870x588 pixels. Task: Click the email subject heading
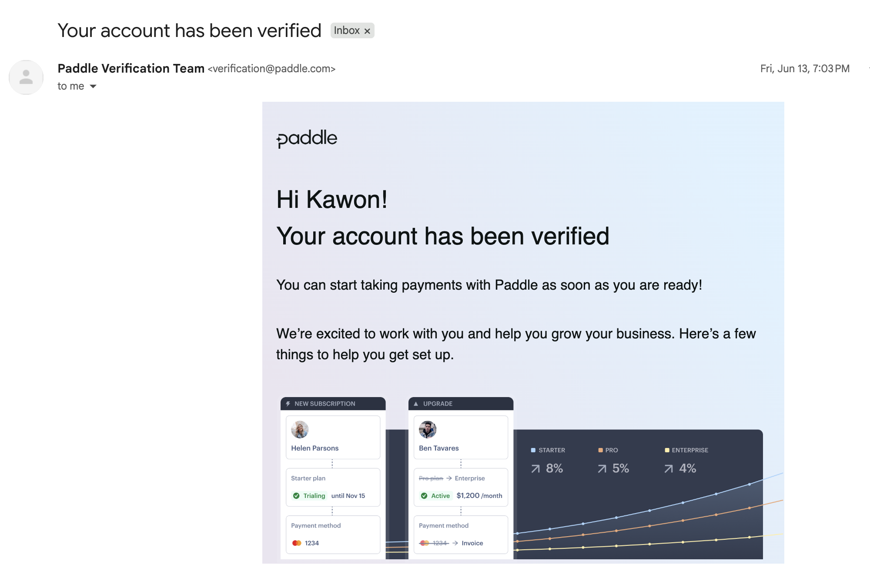click(x=189, y=31)
